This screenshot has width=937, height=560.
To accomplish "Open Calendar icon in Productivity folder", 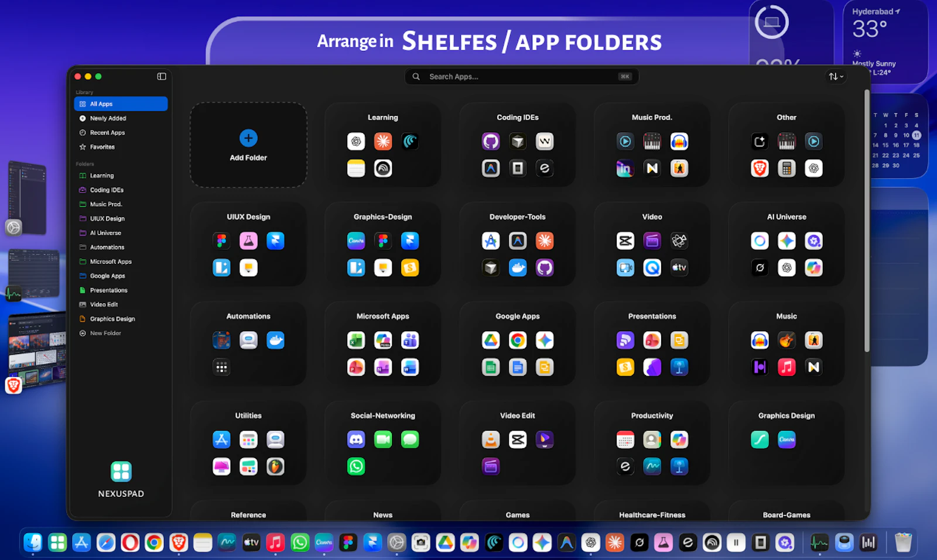I will pyautogui.click(x=625, y=439).
